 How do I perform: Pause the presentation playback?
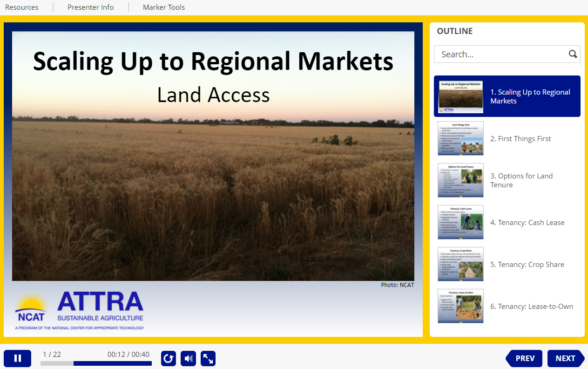pos(18,358)
